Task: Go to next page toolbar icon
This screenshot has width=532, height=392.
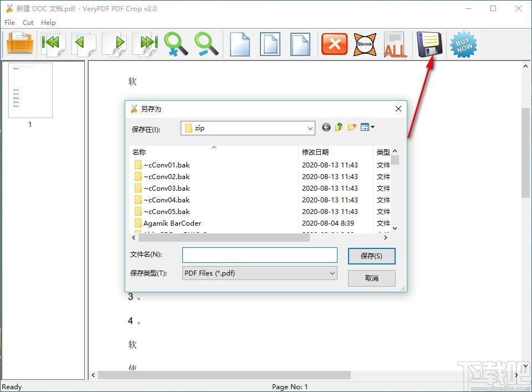Action: point(114,44)
